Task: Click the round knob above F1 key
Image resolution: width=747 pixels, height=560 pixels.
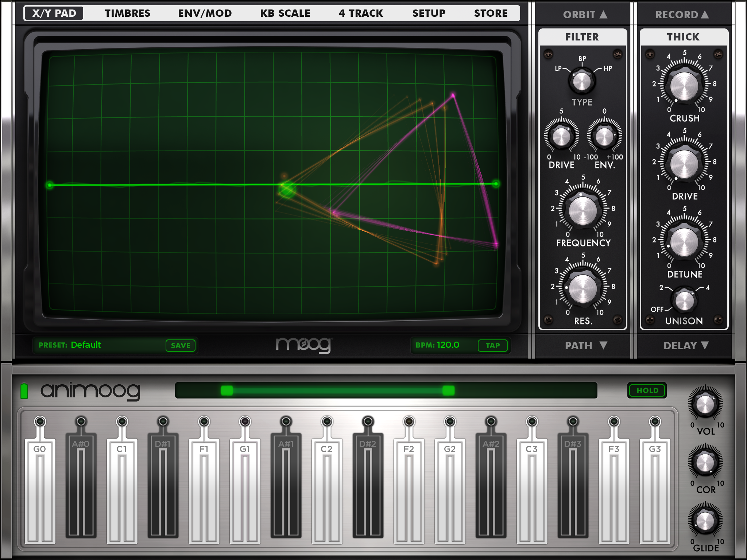Action: [x=204, y=421]
